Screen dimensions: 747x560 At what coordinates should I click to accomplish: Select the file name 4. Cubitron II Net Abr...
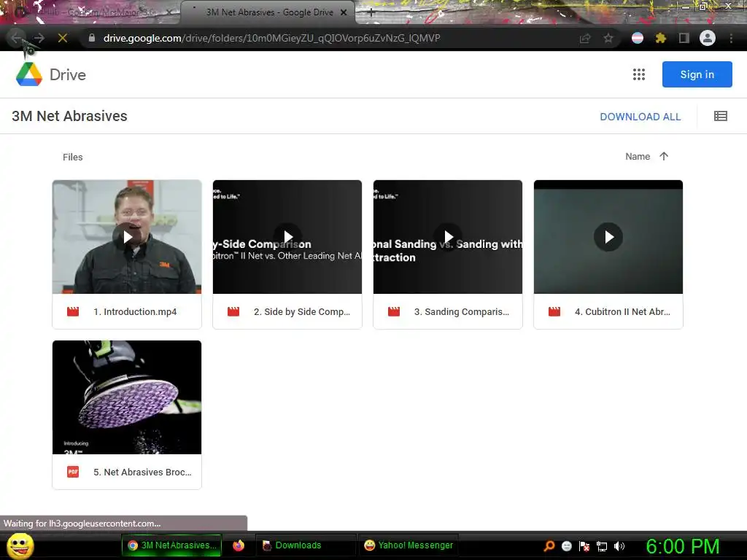[x=622, y=312]
